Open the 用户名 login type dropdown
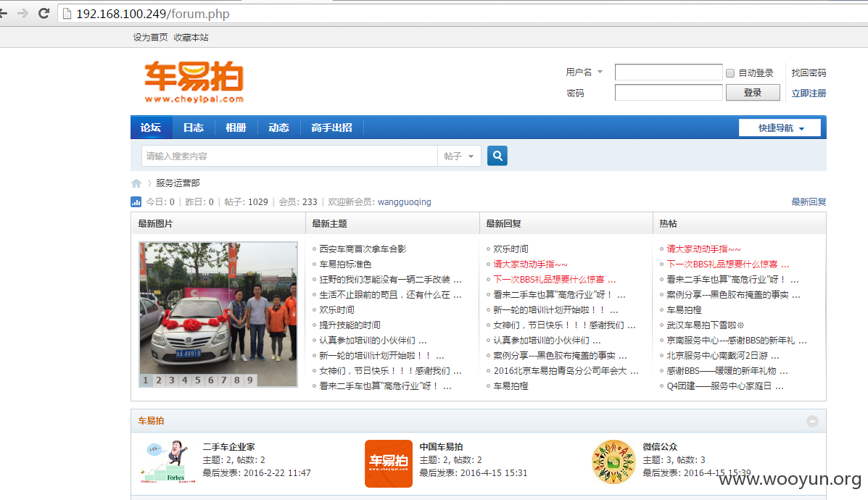The height and width of the screenshot is (500, 868). click(584, 72)
